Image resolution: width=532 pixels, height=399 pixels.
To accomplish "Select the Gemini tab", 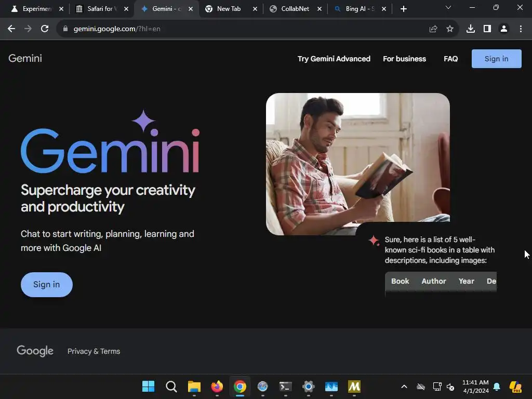I will (162, 9).
